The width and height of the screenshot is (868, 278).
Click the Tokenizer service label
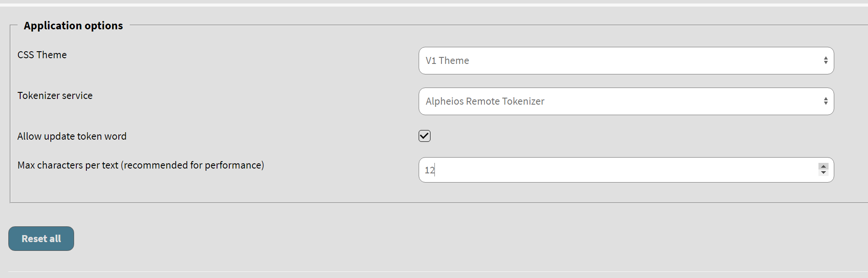tap(55, 95)
